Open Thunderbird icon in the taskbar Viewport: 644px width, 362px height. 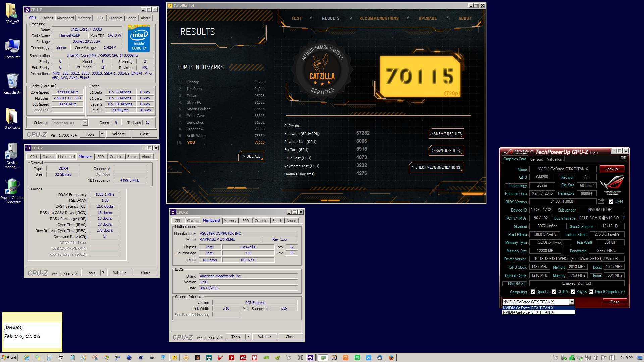click(x=380, y=358)
